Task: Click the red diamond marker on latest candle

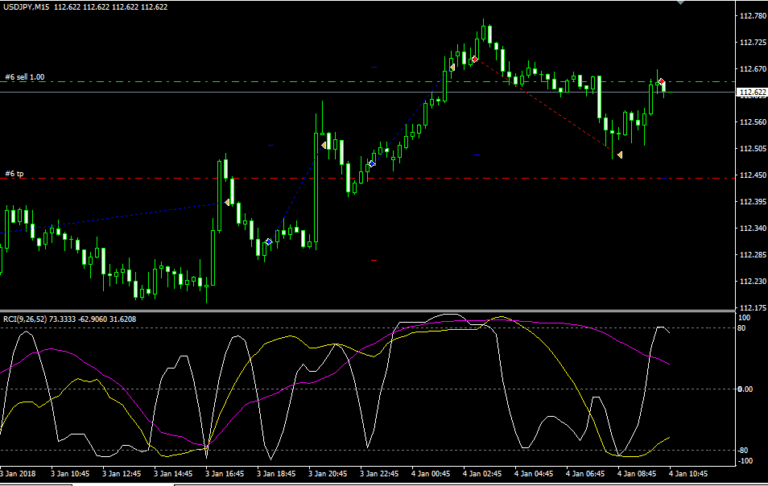Action: tap(661, 81)
